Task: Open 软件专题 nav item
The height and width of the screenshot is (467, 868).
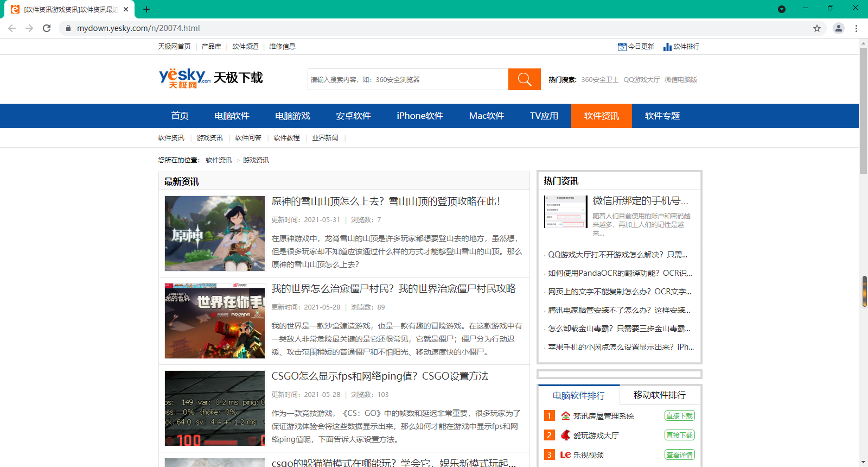Action: pos(662,116)
